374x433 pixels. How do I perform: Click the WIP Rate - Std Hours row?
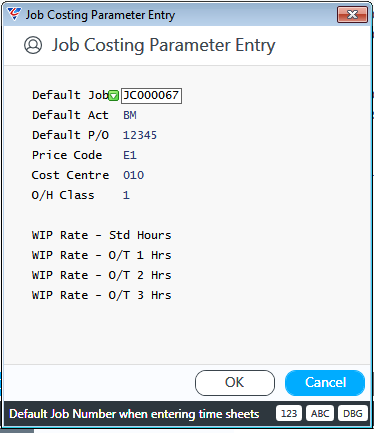pos(101,235)
